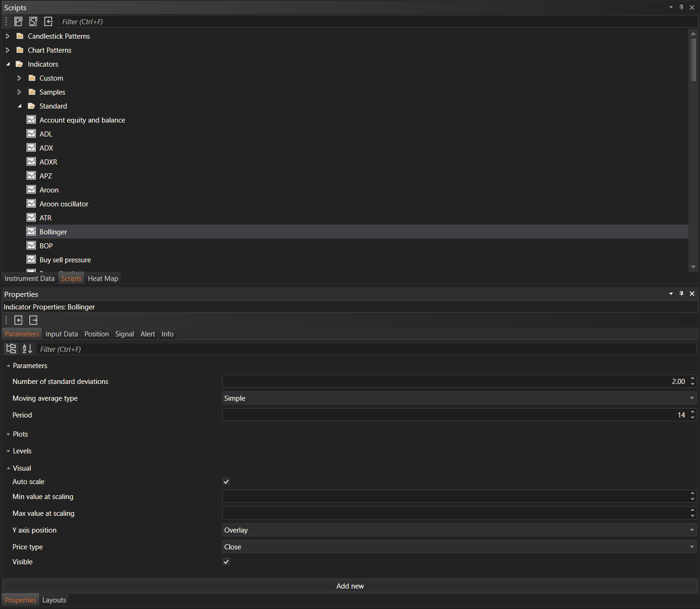This screenshot has width=700, height=609.
Task: Pin the Properties panel
Action: click(681, 294)
